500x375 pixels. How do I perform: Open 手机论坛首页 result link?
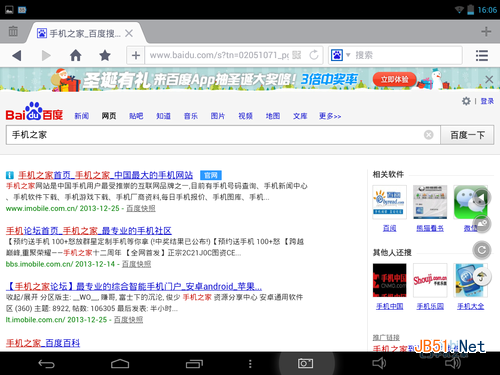click(89, 231)
